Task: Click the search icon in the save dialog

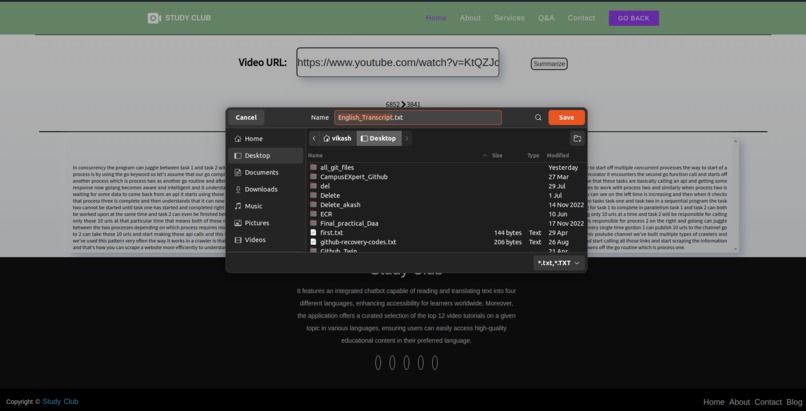Action: click(538, 118)
